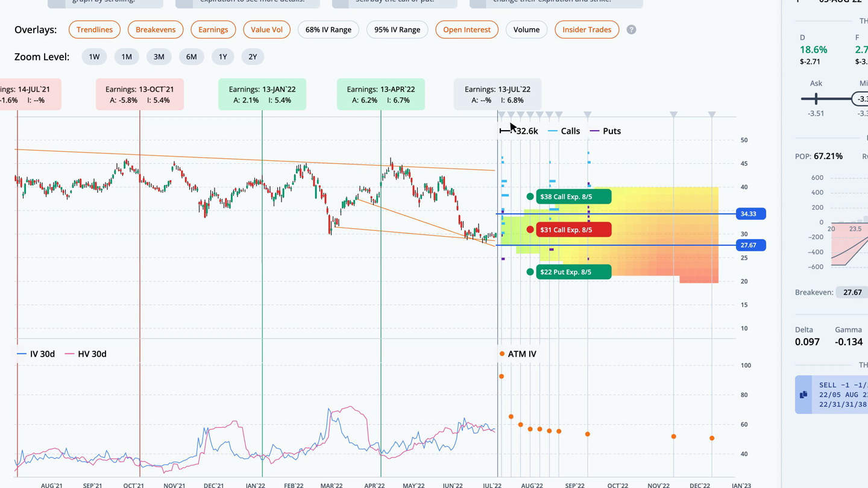Set zoom level to 1W
The height and width of the screenshot is (488, 868).
pos(94,57)
